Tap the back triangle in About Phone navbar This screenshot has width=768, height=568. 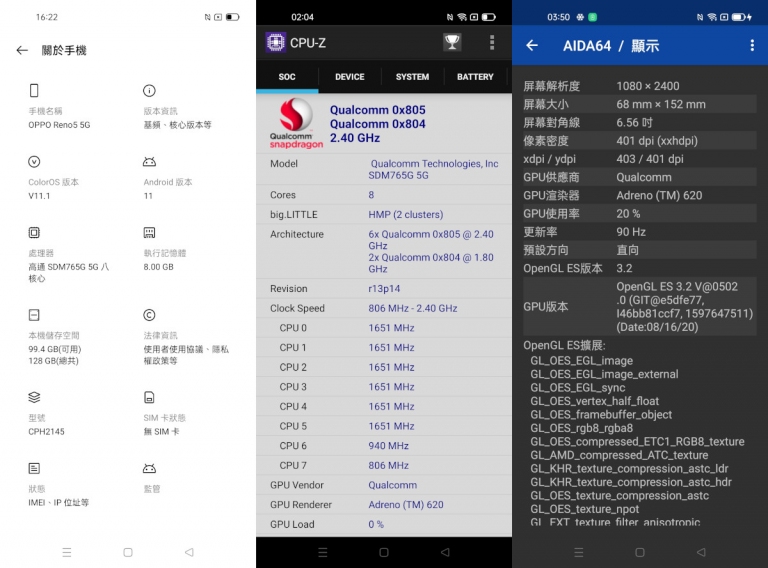pos(189,552)
